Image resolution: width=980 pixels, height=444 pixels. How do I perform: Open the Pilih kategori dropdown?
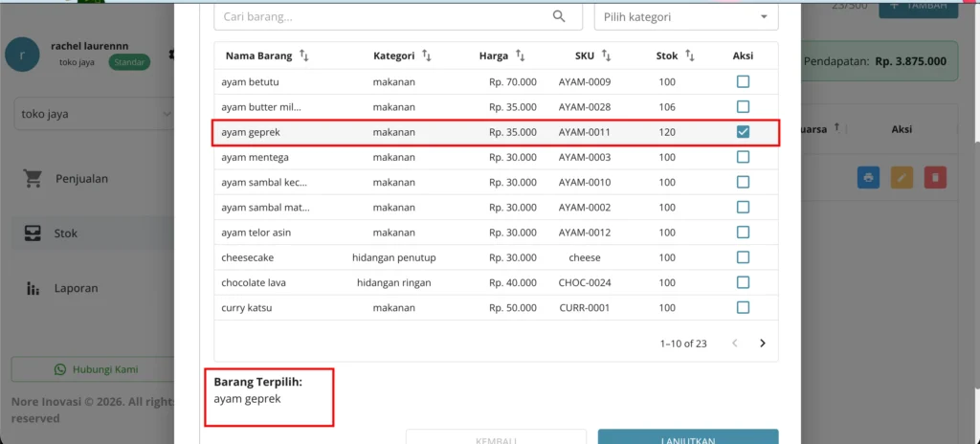(685, 17)
